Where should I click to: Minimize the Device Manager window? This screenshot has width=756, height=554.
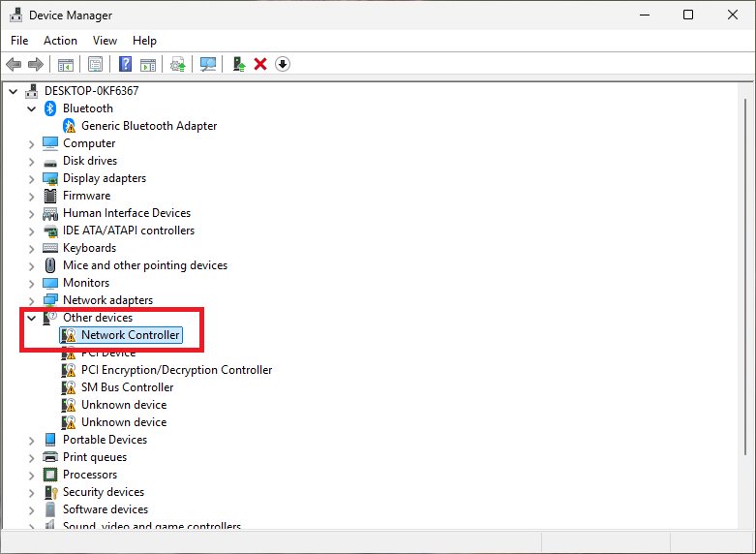(x=645, y=15)
